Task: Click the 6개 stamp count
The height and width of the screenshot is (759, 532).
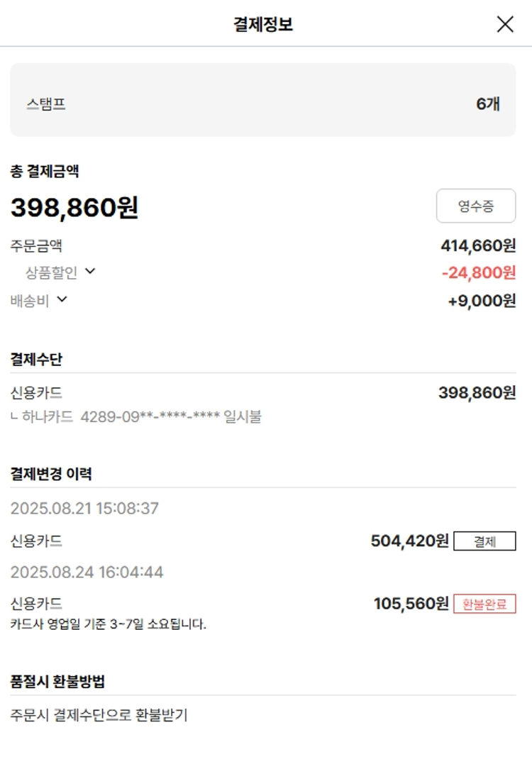Action: 488,104
